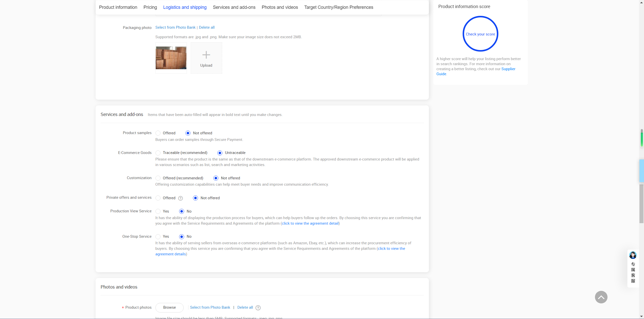This screenshot has width=644, height=319.
Task: Open the Supplier Guide link
Action: point(508,69)
